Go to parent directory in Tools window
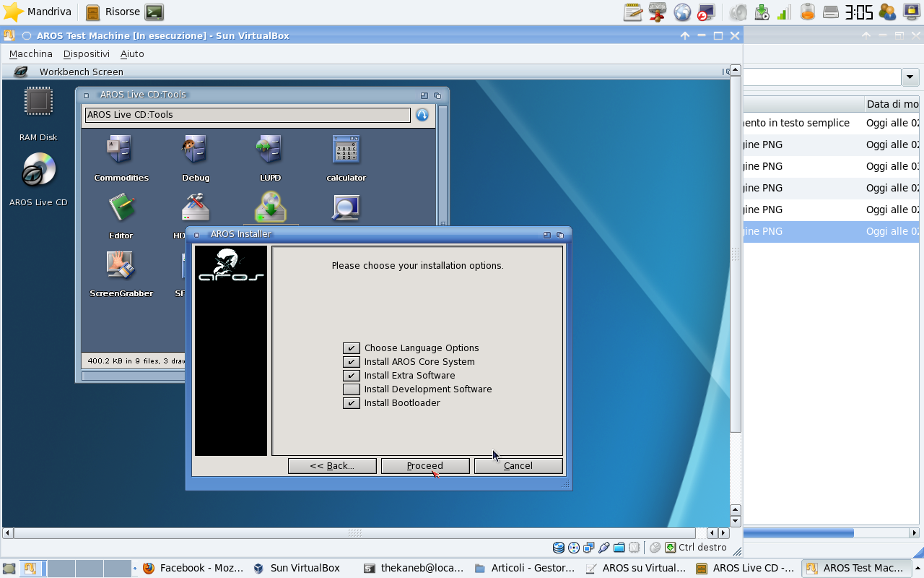 (422, 115)
